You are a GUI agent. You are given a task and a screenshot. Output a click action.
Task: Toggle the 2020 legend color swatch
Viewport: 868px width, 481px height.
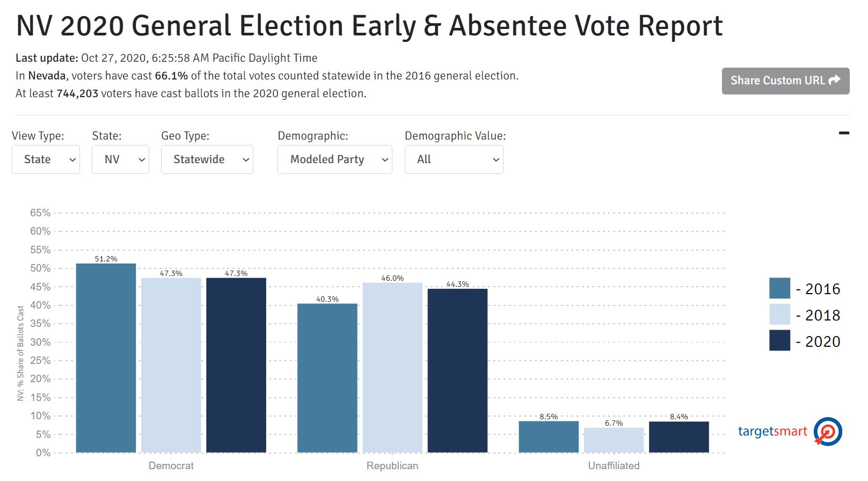tap(779, 341)
